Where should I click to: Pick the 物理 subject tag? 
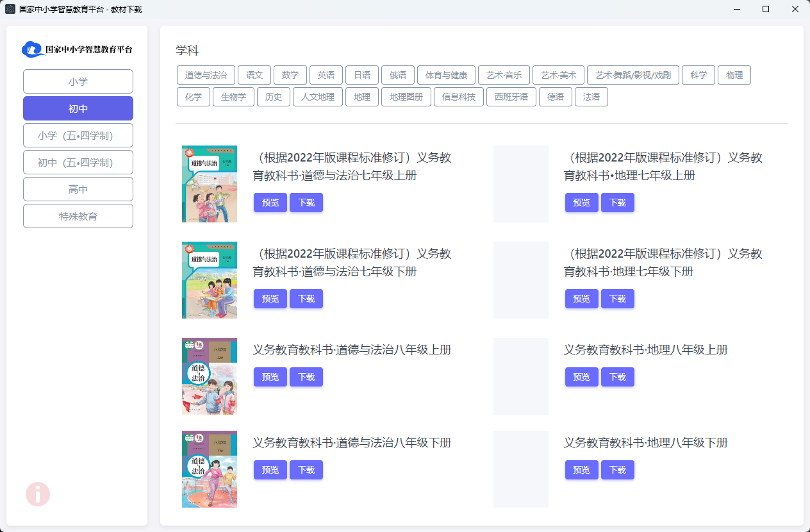[x=734, y=75]
